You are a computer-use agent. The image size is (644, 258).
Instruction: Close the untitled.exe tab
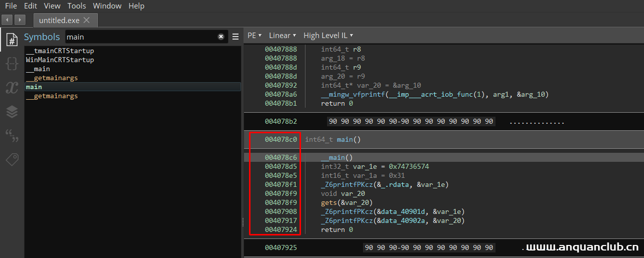[x=86, y=20]
